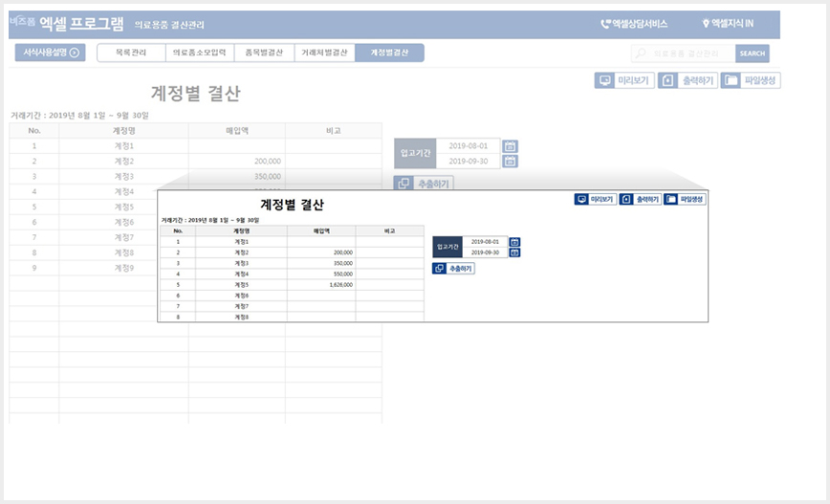
Task: Select the faded 계정7 cell in the background table
Action: click(108, 238)
